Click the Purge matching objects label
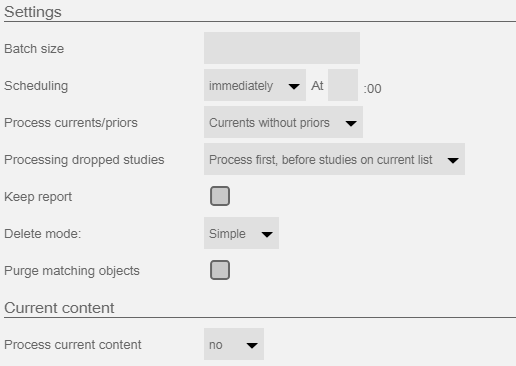 click(x=72, y=271)
